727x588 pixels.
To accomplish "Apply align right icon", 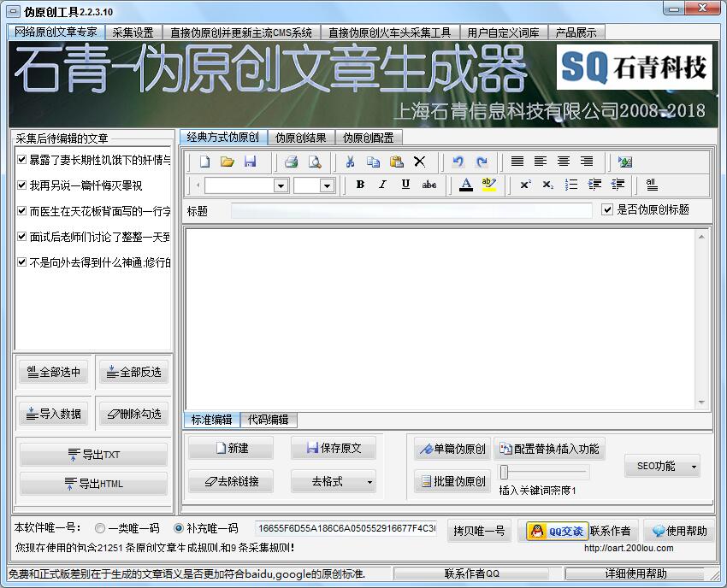I will (587, 162).
